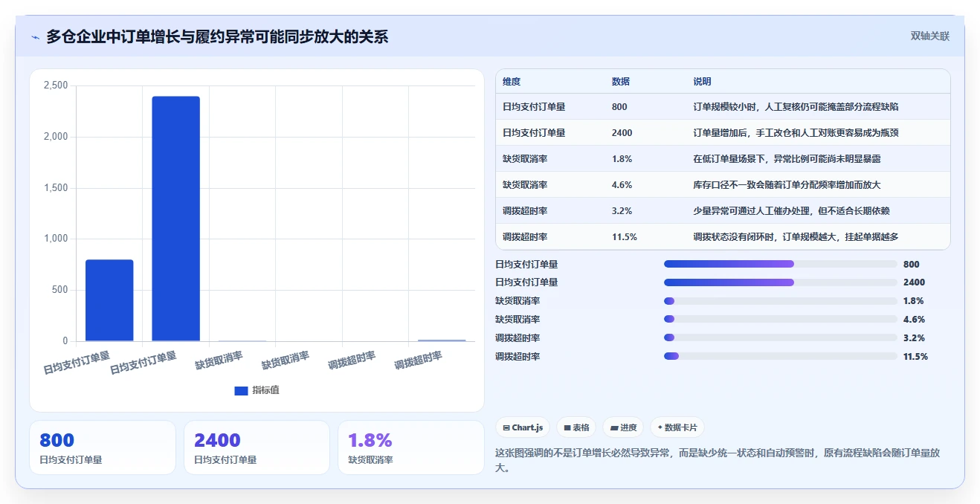The image size is (980, 504).
Task: Click the 4.6% cell in the table
Action: pyautogui.click(x=622, y=185)
